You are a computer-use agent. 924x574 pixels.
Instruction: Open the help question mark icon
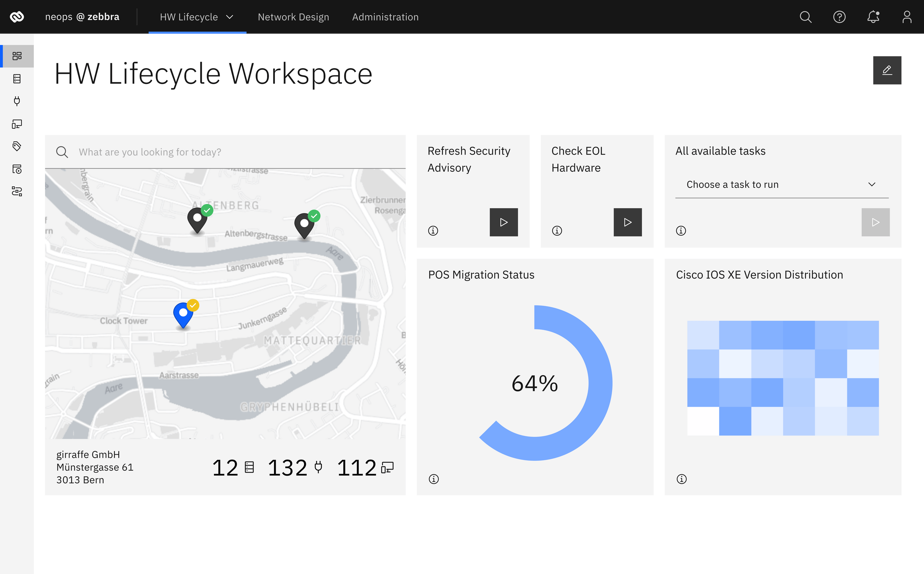[839, 17]
